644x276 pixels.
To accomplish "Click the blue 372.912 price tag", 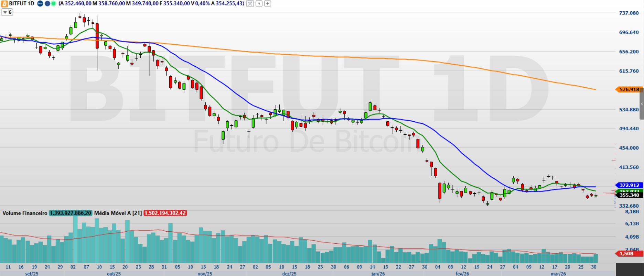I will [629, 185].
